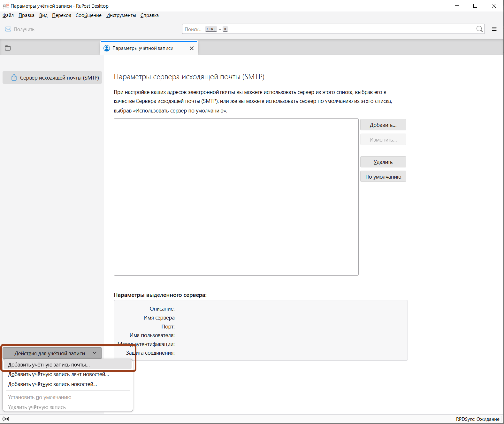Open the Файл menu

click(8, 15)
